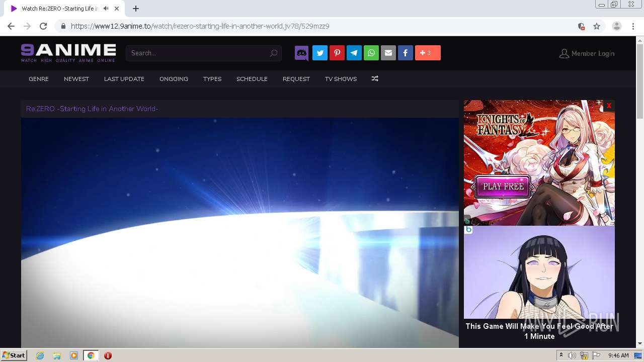Open Chrome three-dot menu
This screenshot has height=362, width=644.
[633, 26]
